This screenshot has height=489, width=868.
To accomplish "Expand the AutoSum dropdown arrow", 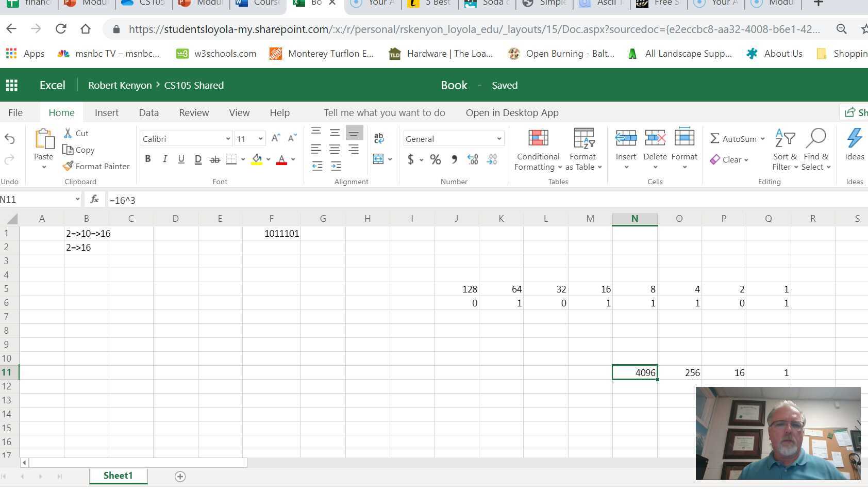I will (762, 139).
